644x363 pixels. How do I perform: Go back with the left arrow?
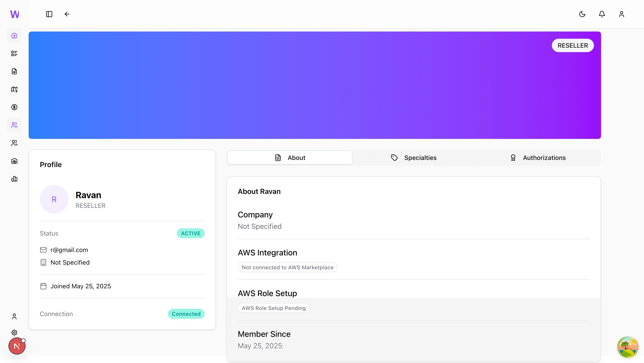(x=67, y=14)
